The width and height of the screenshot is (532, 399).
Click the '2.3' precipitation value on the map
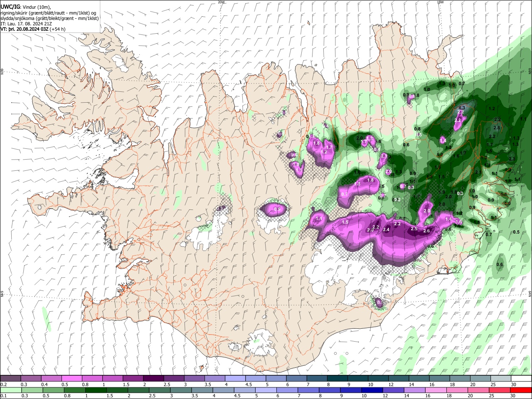(x=512, y=159)
